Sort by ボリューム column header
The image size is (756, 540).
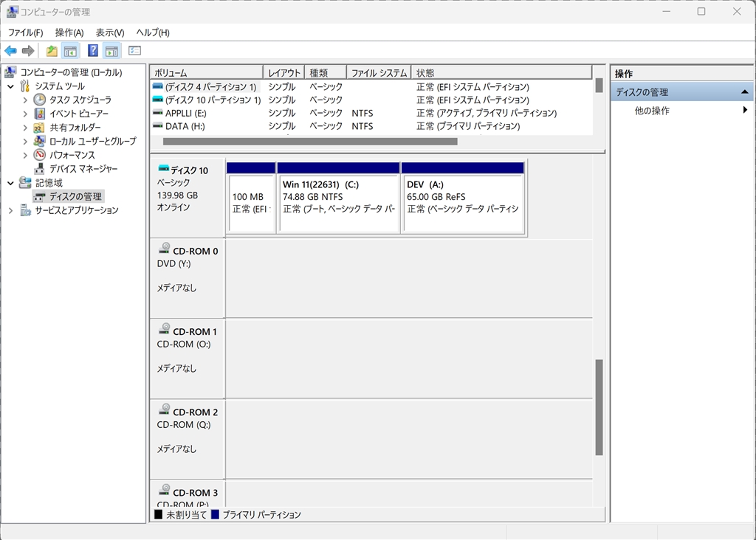tap(207, 72)
